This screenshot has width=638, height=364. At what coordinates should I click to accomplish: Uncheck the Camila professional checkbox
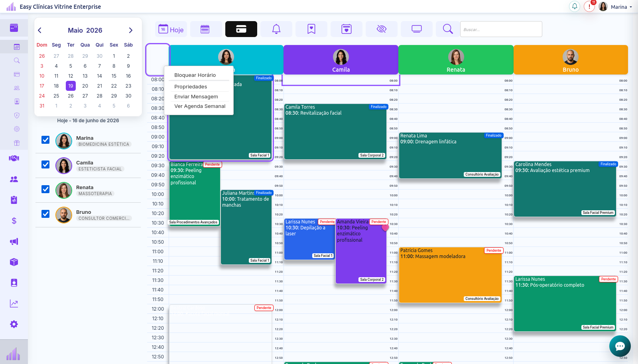tap(45, 164)
